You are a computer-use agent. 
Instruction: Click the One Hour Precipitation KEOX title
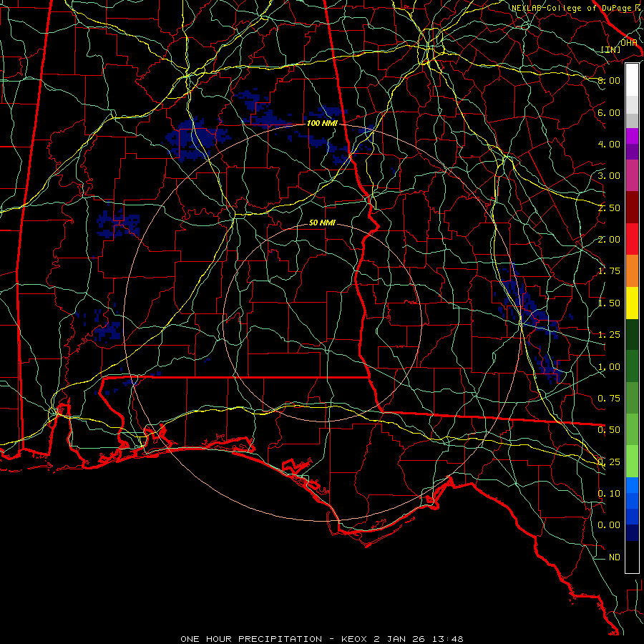pyautogui.click(x=321, y=639)
